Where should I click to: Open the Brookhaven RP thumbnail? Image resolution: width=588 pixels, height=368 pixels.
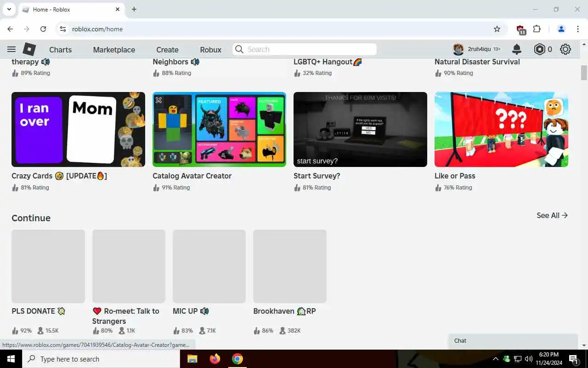tap(290, 266)
